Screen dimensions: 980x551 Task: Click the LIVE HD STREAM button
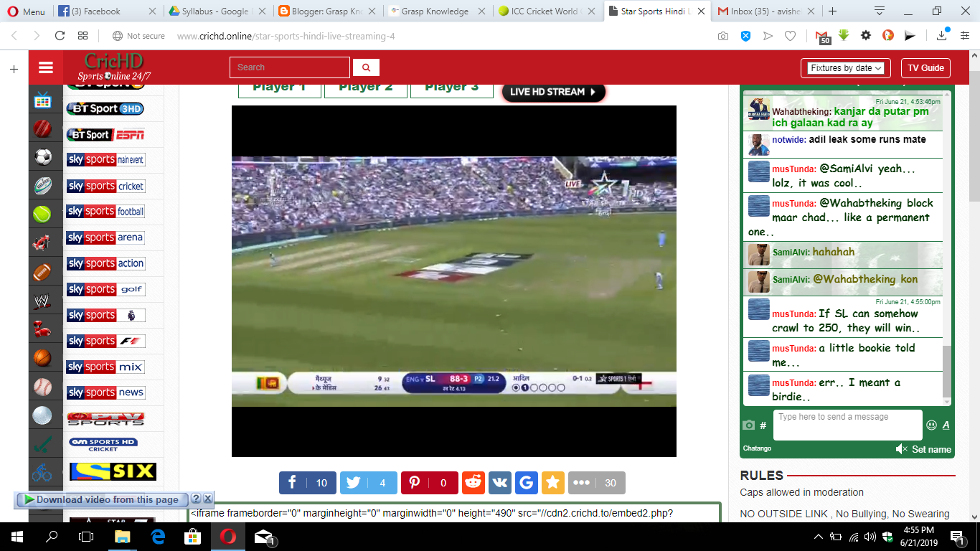pos(552,93)
